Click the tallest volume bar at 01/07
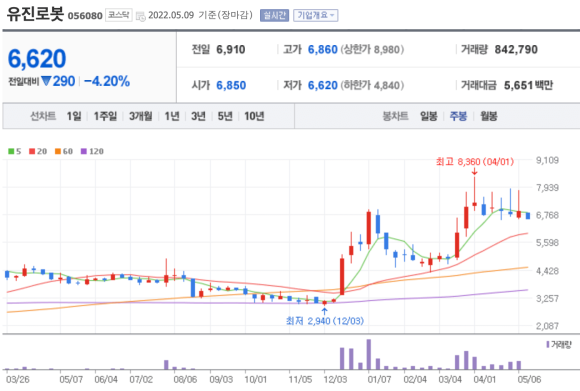 click(369, 354)
